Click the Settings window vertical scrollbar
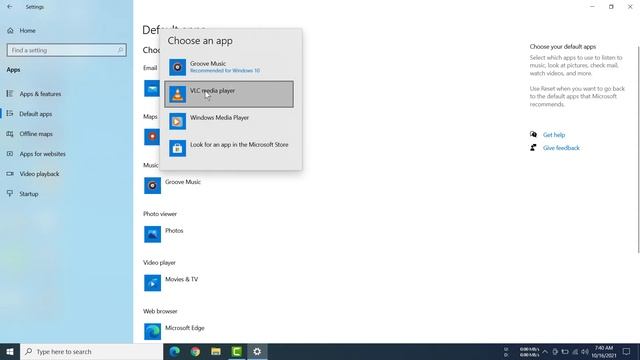 (x=638, y=149)
